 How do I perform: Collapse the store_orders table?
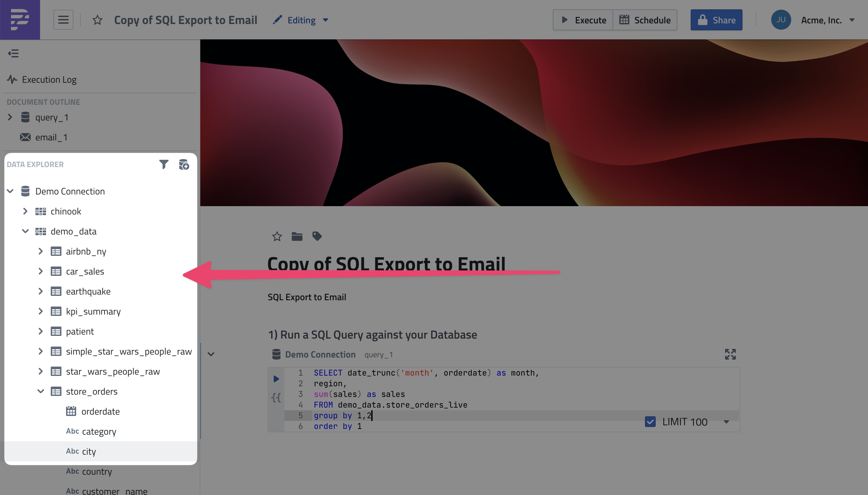pos(40,391)
